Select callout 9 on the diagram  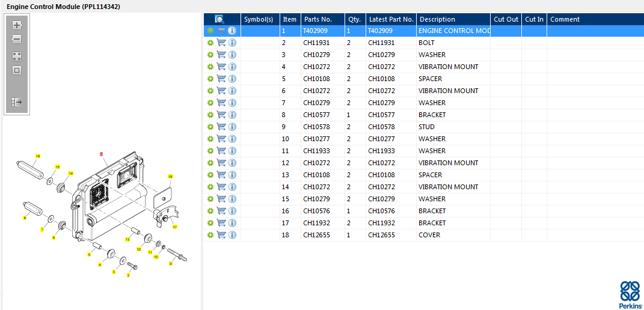170,264
